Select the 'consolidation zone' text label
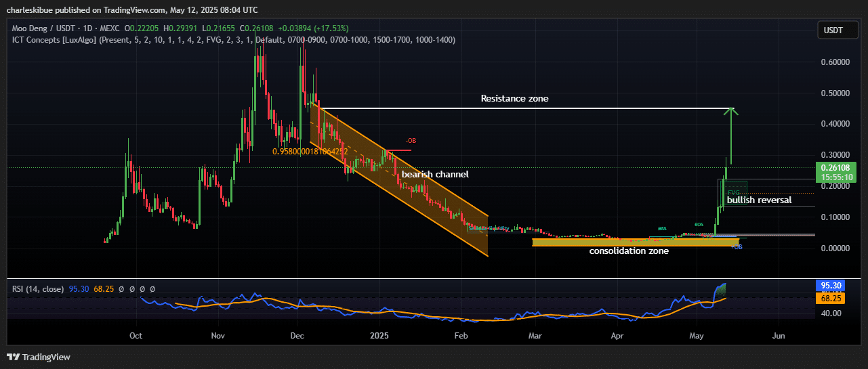The width and height of the screenshot is (868, 369). click(x=628, y=251)
